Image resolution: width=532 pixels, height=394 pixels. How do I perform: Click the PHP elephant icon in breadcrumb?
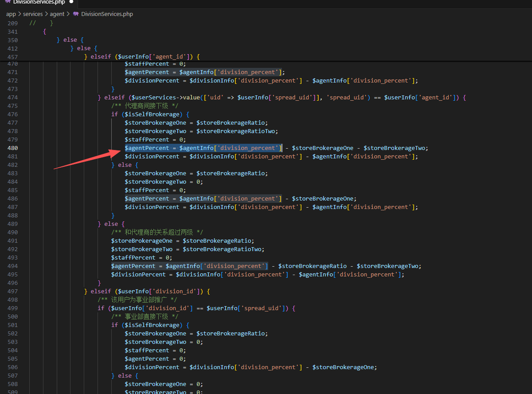point(76,14)
